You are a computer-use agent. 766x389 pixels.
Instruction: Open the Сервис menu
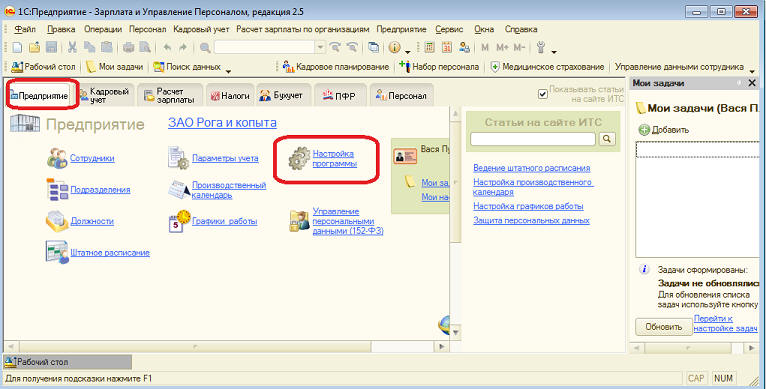coord(449,29)
